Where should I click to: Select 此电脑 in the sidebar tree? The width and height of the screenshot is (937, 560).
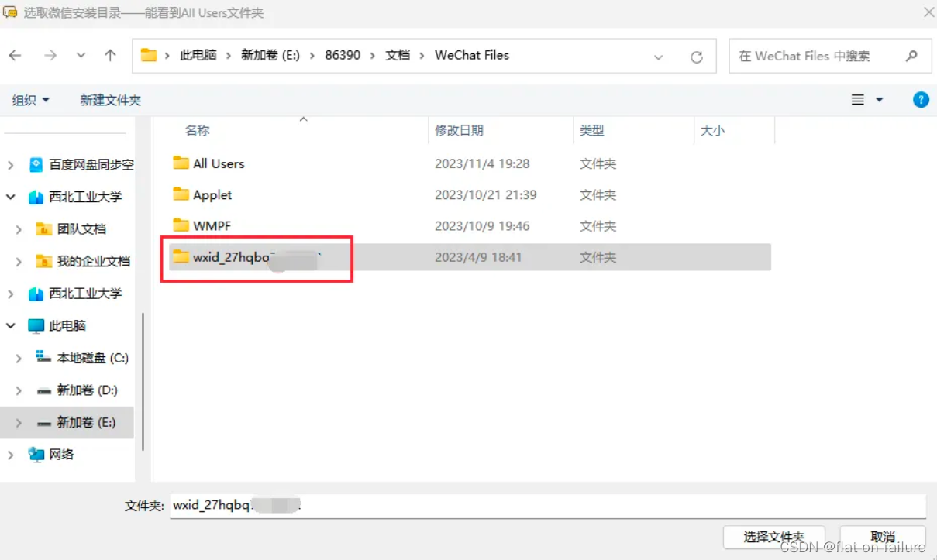(x=67, y=326)
